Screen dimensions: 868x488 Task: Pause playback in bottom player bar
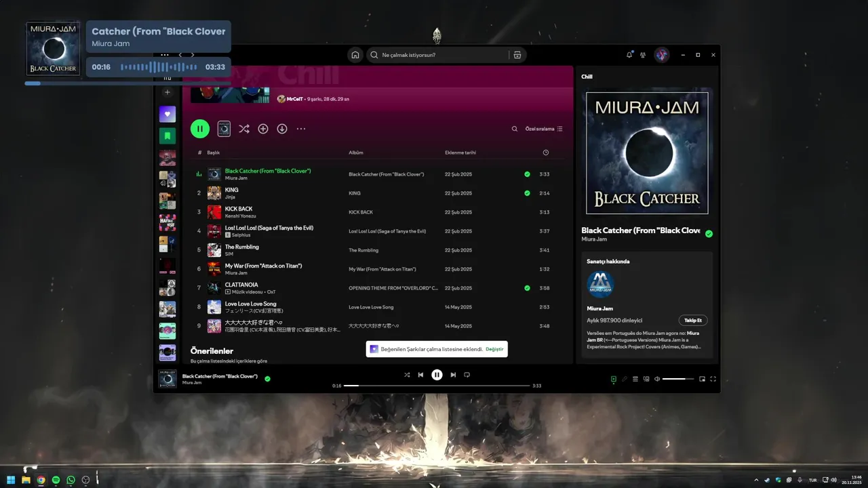[x=437, y=375]
